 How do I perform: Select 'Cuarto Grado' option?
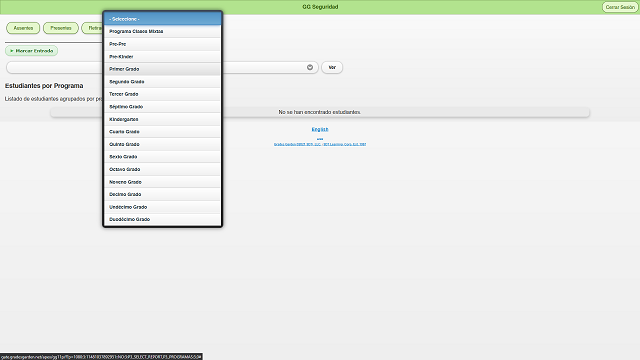point(162,132)
